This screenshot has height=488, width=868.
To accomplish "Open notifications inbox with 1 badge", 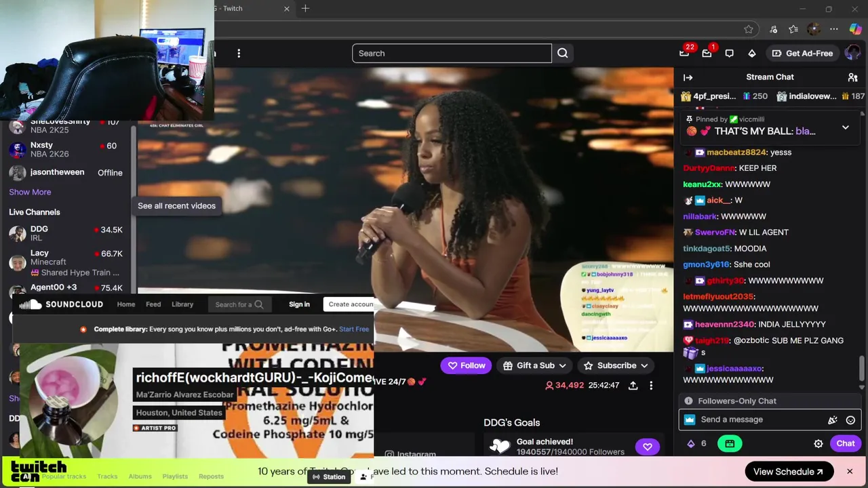I will pos(707,53).
